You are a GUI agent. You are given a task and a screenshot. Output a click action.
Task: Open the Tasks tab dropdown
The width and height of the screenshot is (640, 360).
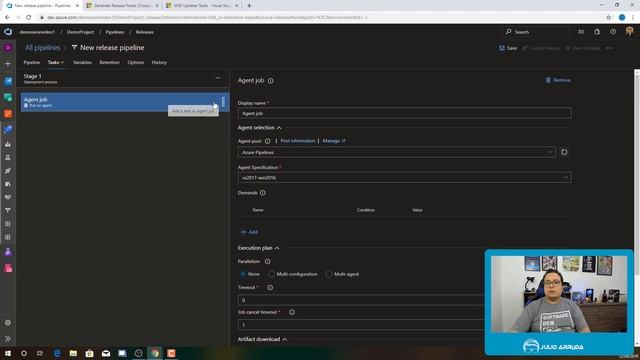point(56,62)
